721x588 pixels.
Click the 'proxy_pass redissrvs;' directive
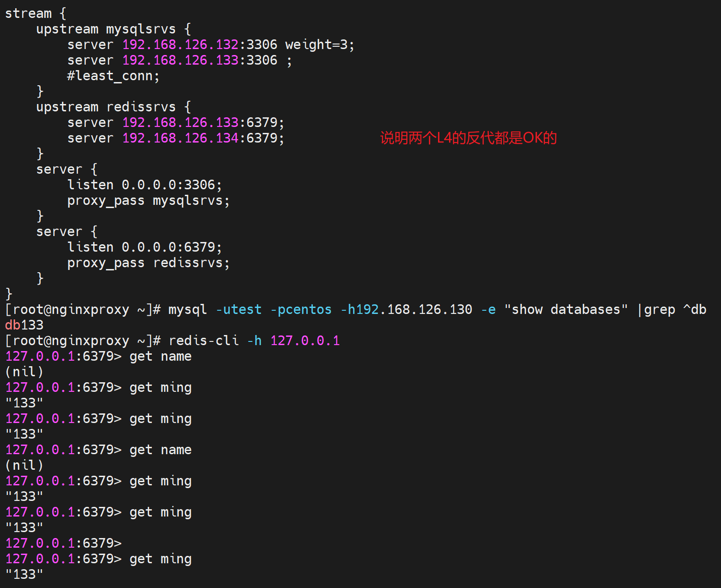[x=148, y=263]
